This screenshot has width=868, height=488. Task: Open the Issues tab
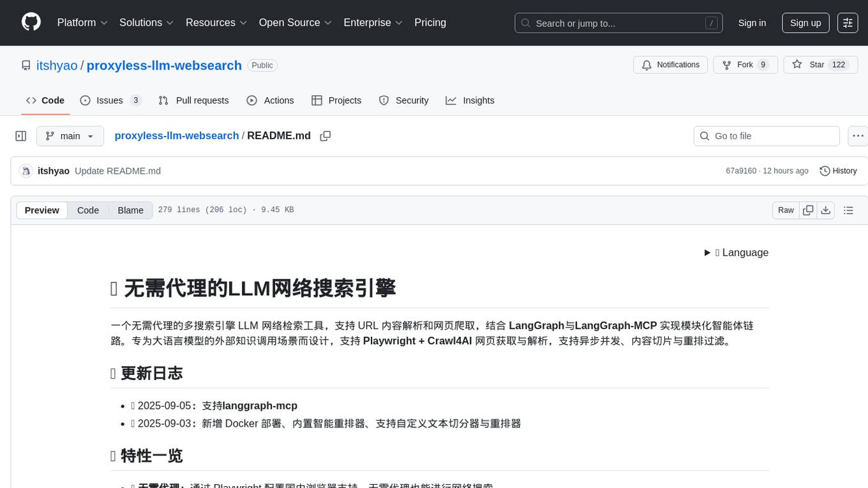click(x=110, y=100)
